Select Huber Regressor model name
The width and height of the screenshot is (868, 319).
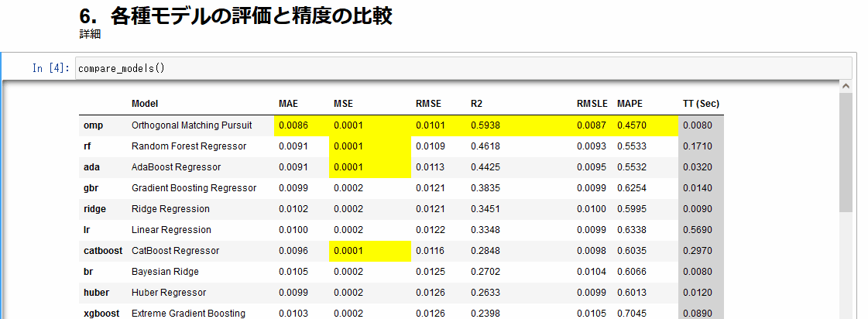(169, 293)
